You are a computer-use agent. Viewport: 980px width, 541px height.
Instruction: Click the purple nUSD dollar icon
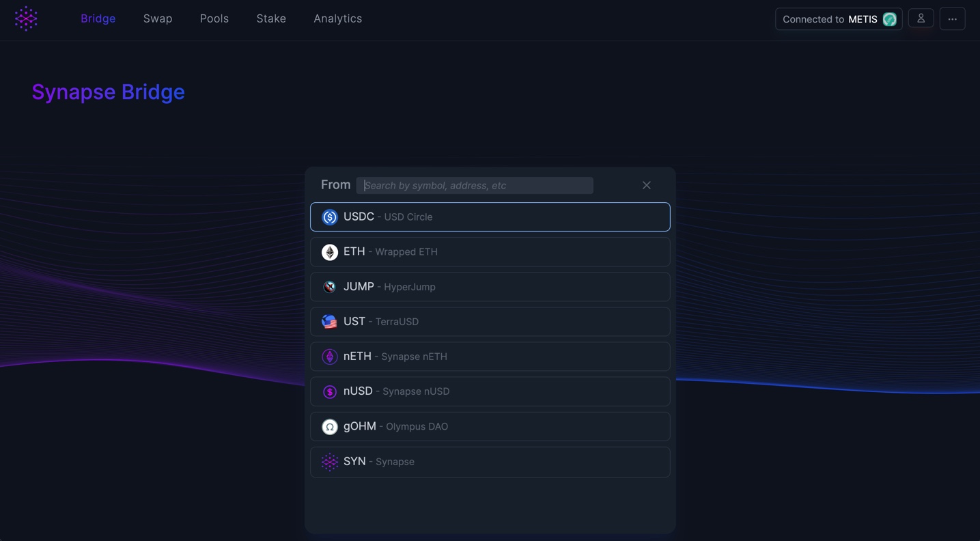330,391
